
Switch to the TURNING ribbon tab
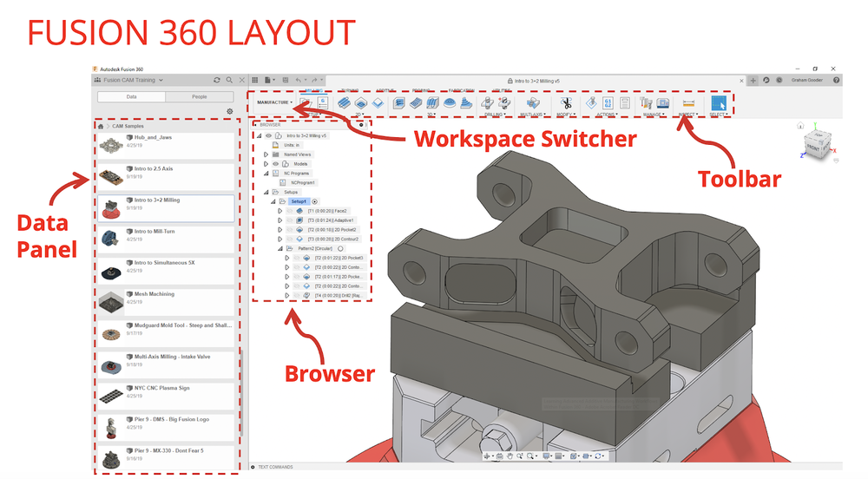(350, 90)
